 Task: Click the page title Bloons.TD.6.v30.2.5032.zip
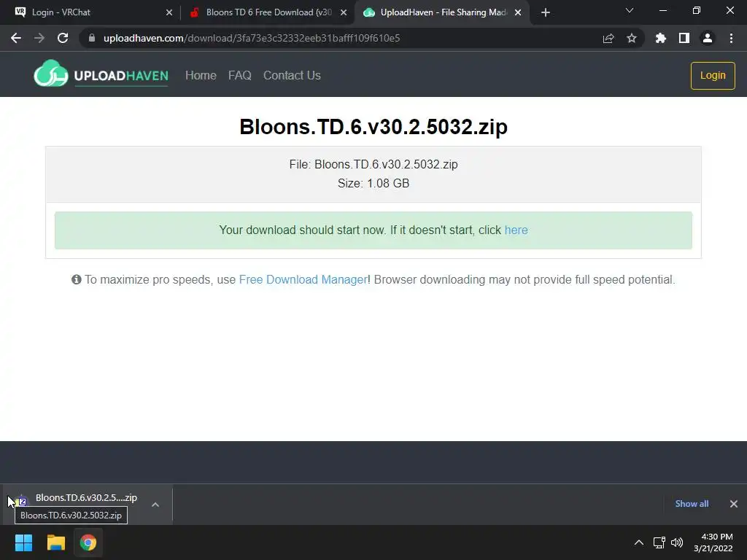point(373,127)
